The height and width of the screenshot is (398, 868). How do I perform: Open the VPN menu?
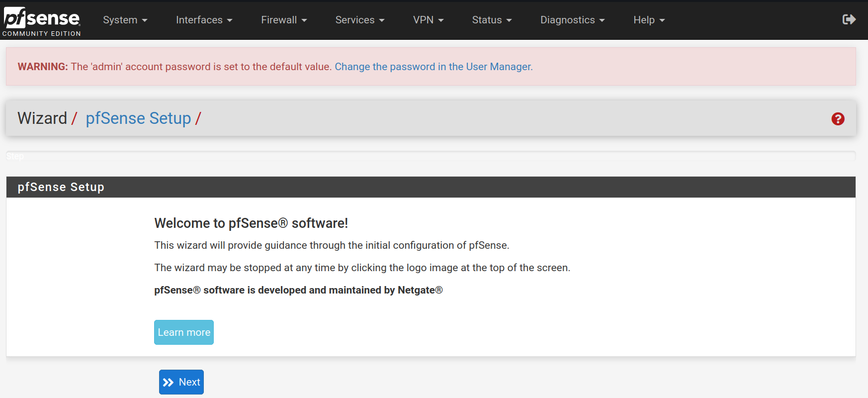428,20
